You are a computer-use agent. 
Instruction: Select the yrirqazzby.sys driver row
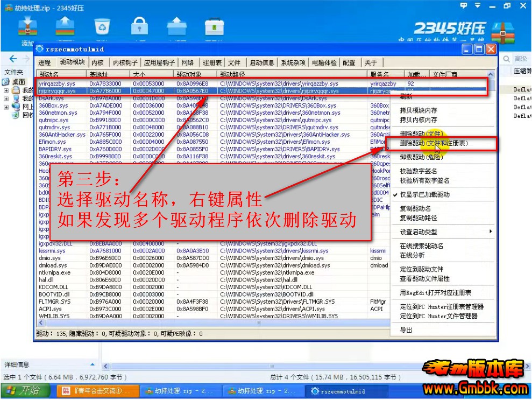tap(261, 83)
